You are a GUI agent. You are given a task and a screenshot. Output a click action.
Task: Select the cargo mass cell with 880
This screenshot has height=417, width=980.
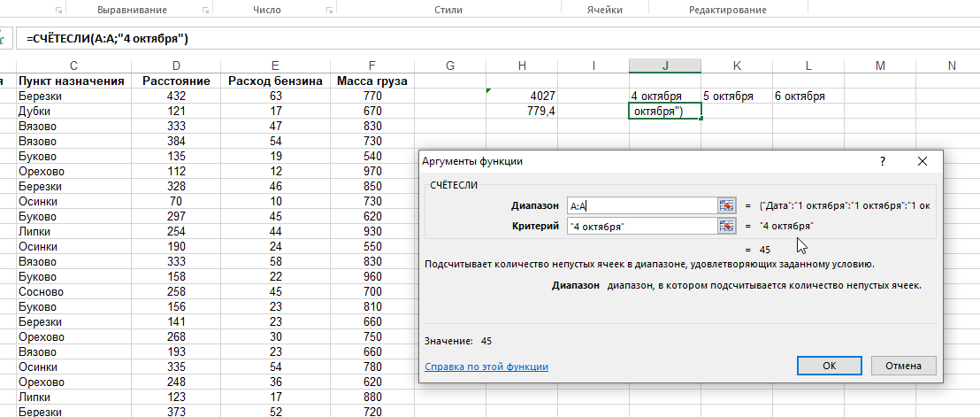click(372, 397)
